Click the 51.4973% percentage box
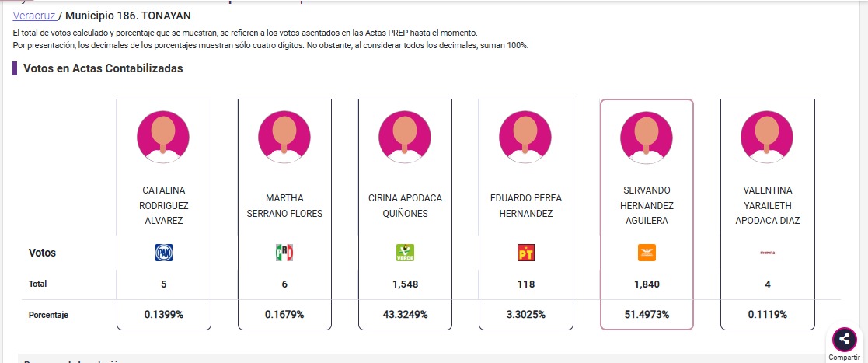The image size is (868, 363). pyautogui.click(x=647, y=315)
